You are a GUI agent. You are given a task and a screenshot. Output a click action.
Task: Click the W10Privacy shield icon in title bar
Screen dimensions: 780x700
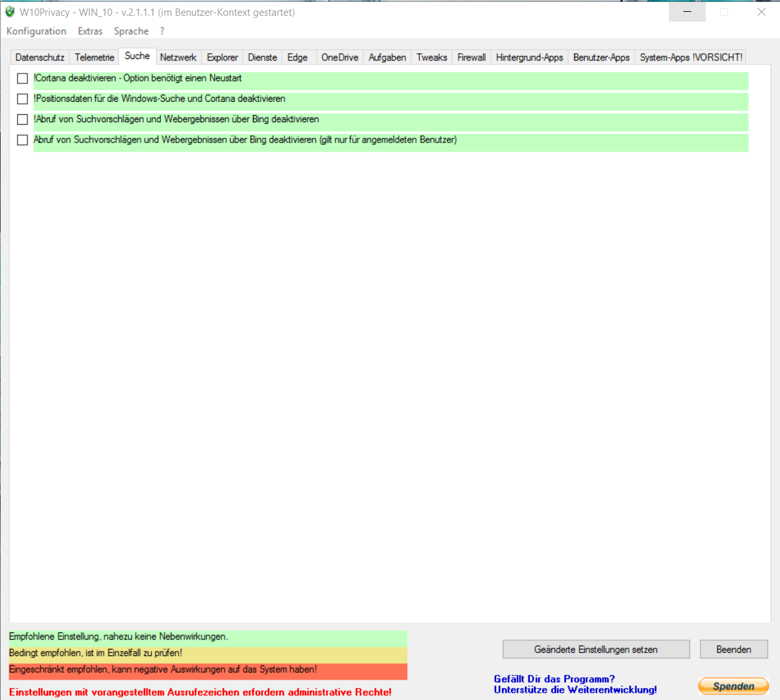pyautogui.click(x=10, y=12)
